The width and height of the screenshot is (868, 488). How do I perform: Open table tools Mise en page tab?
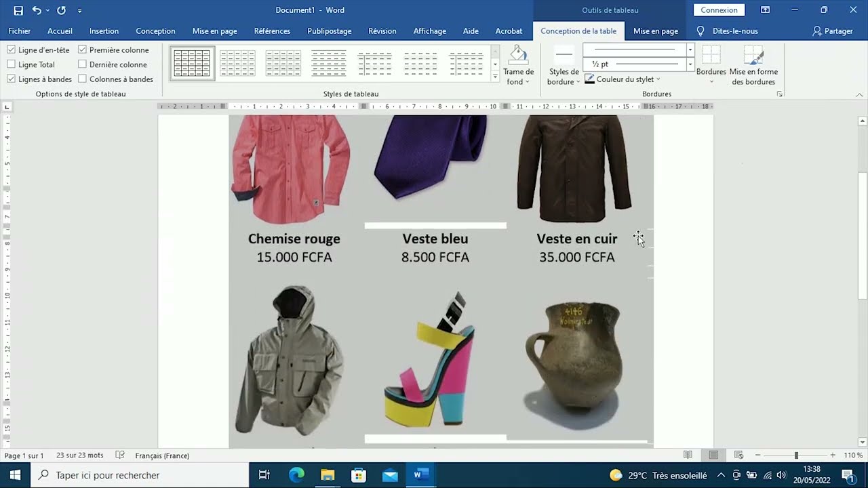click(656, 31)
